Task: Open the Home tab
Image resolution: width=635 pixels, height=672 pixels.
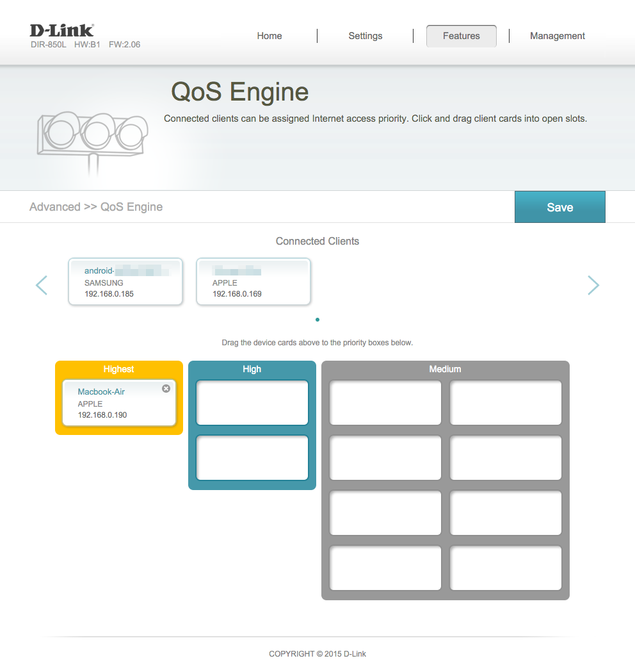Action: pyautogui.click(x=269, y=36)
